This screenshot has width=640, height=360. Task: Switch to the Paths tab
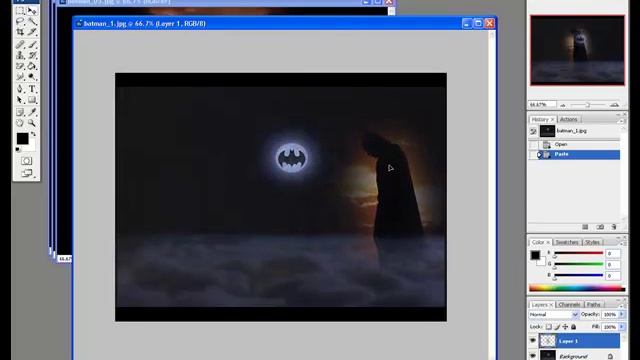(593, 304)
